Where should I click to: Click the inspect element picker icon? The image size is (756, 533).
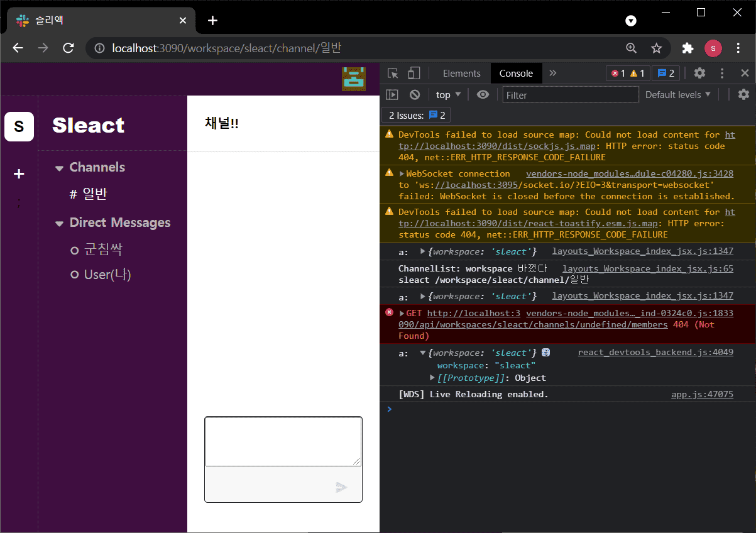(x=393, y=74)
